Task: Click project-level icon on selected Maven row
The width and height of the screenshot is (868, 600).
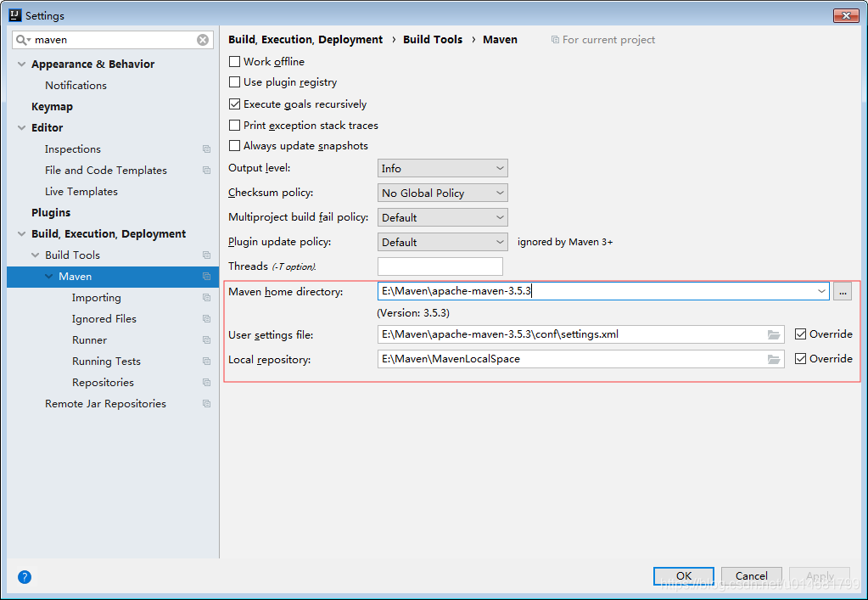Action: (x=206, y=276)
